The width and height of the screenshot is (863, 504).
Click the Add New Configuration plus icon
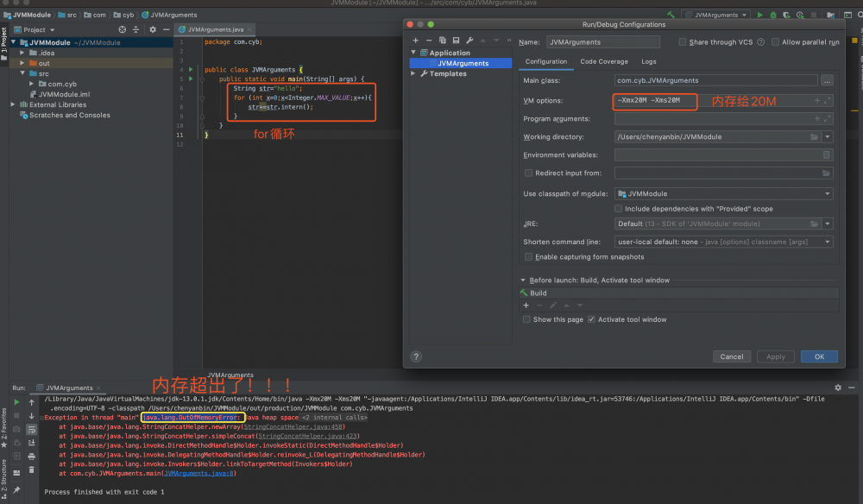[415, 41]
